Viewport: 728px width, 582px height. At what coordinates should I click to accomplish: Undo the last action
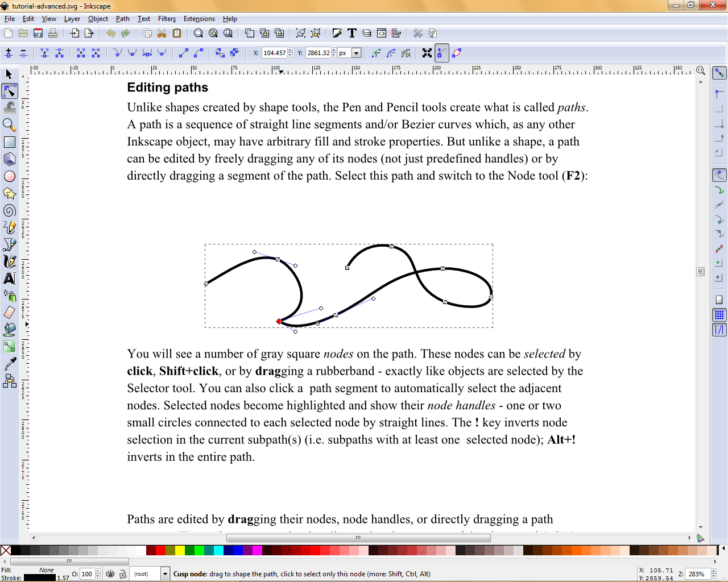coord(110,32)
